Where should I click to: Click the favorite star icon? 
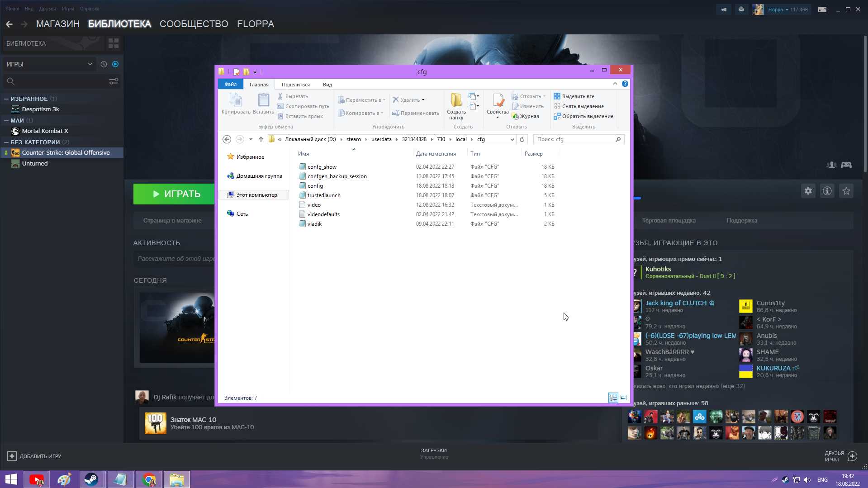(x=846, y=191)
